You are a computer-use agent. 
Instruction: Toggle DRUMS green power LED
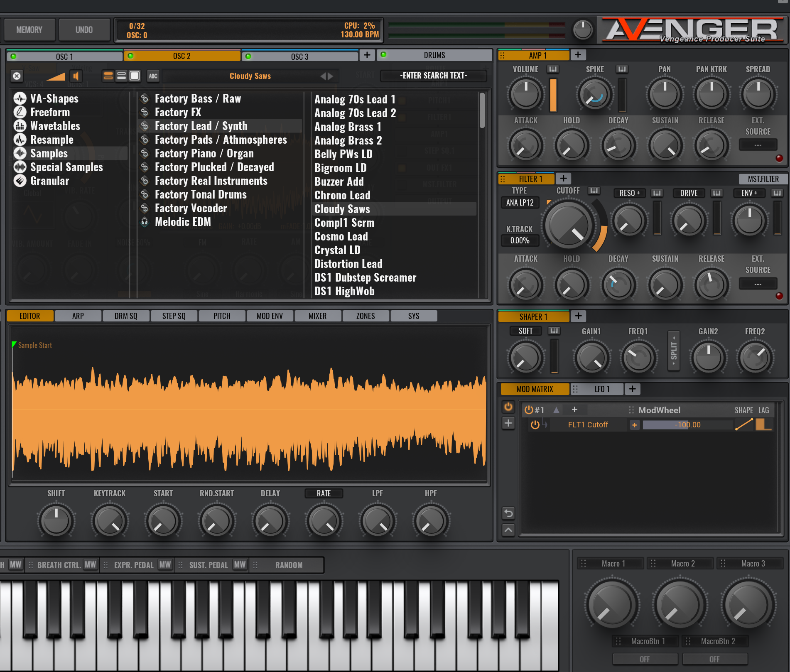(x=383, y=55)
